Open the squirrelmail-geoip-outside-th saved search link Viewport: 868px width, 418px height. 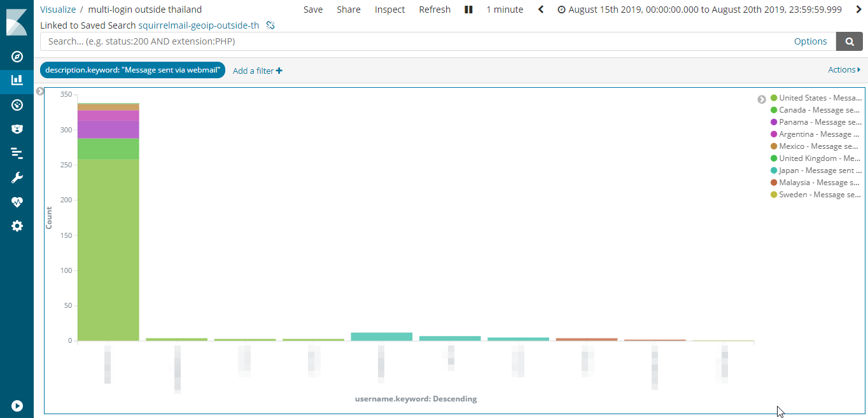[199, 25]
